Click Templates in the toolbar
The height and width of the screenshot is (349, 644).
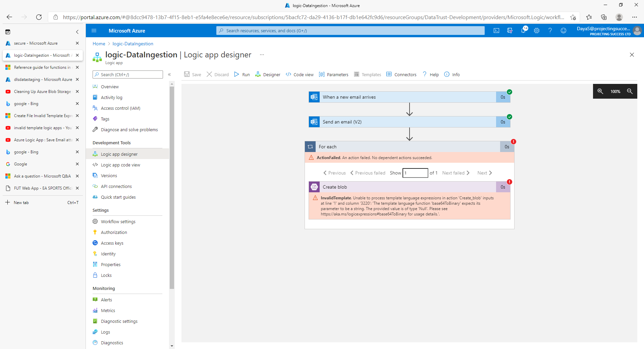pyautogui.click(x=368, y=74)
